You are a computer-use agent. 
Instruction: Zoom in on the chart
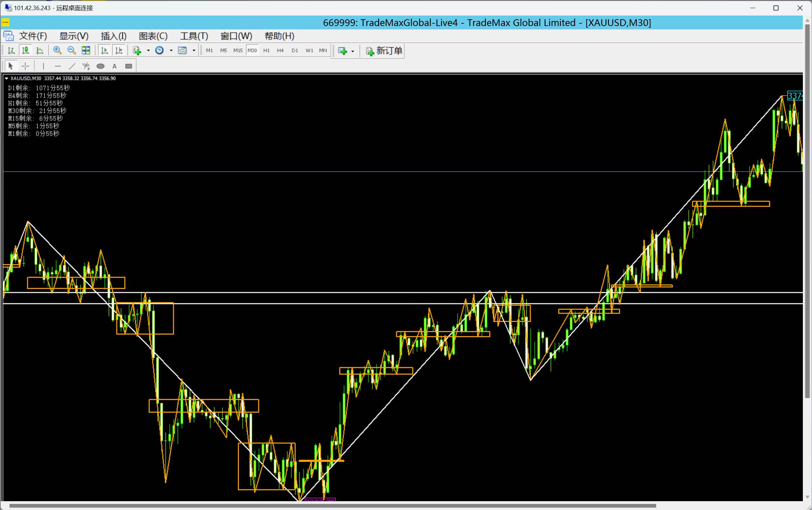pyautogui.click(x=57, y=51)
